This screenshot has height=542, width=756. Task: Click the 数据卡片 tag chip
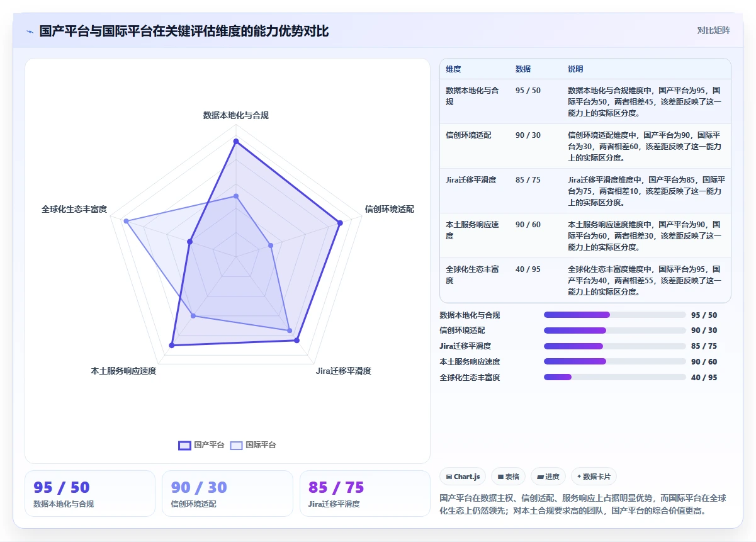coord(594,477)
